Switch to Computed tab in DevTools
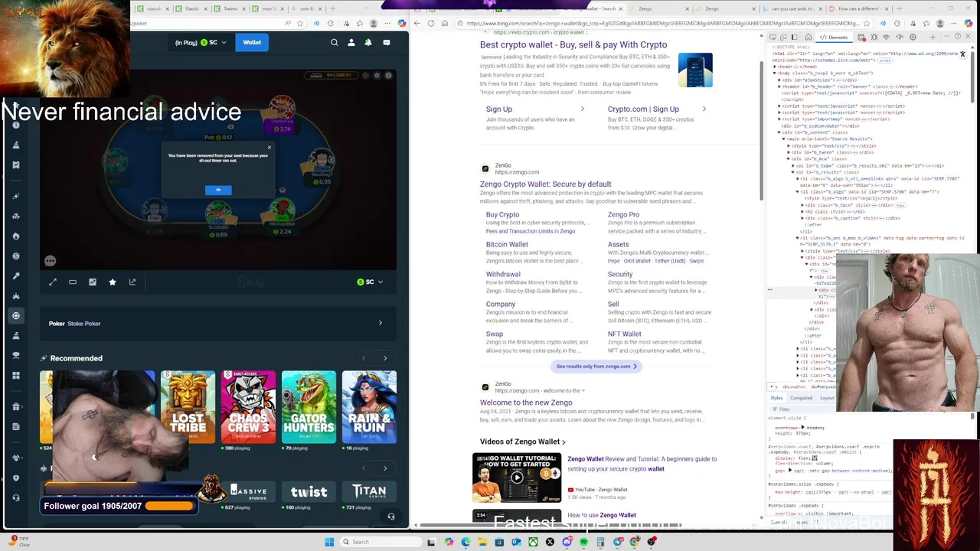980x551 pixels. click(801, 398)
